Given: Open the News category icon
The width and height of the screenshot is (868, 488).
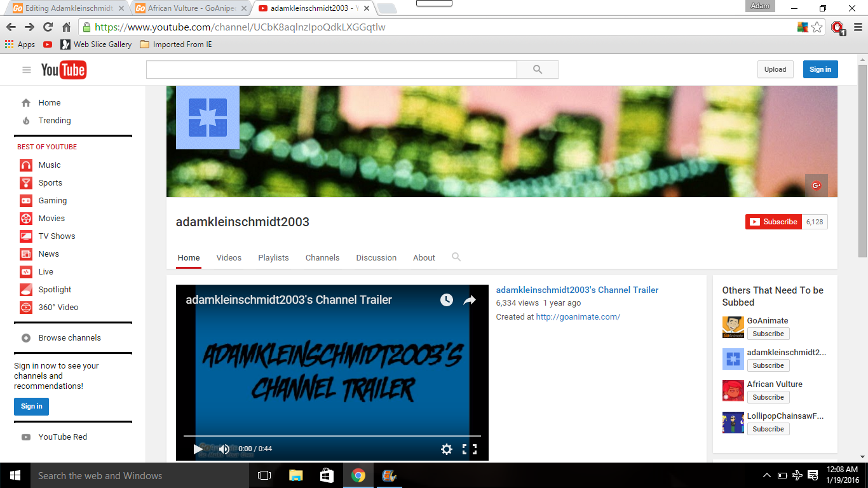Looking at the screenshot, I should click(x=26, y=254).
